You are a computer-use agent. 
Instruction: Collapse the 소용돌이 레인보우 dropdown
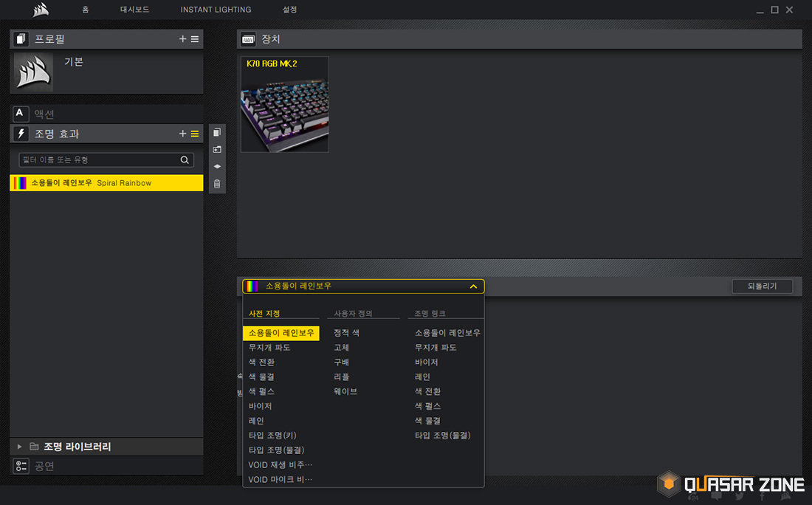click(x=473, y=286)
